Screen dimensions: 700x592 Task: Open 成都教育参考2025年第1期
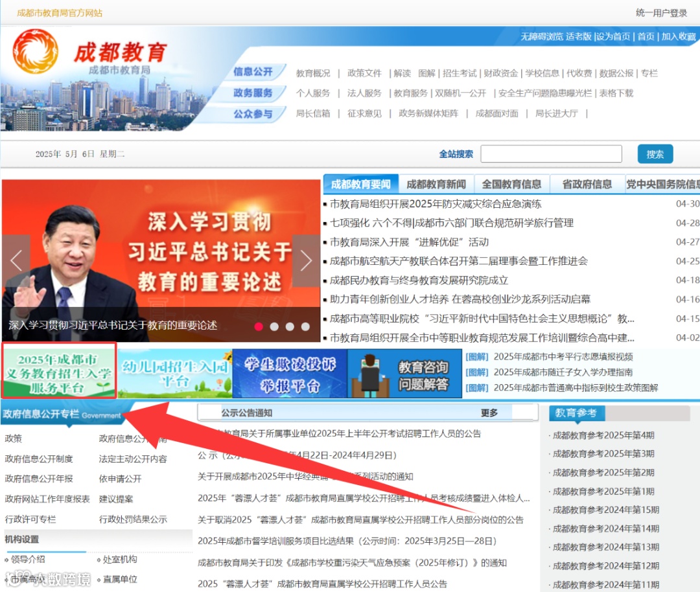pos(603,492)
